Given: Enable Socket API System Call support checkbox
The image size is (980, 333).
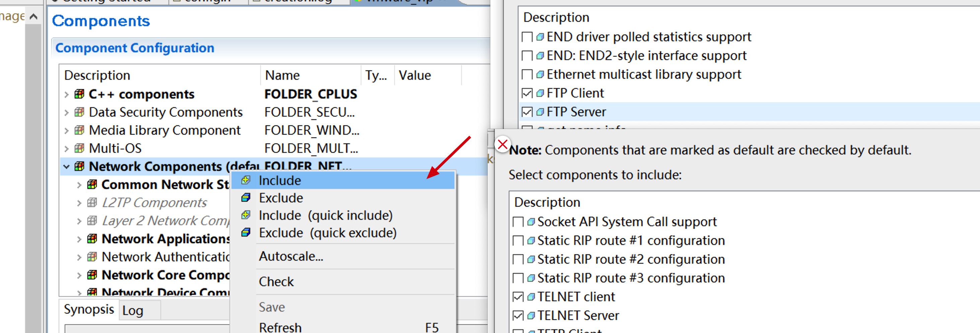Looking at the screenshot, I should (518, 221).
